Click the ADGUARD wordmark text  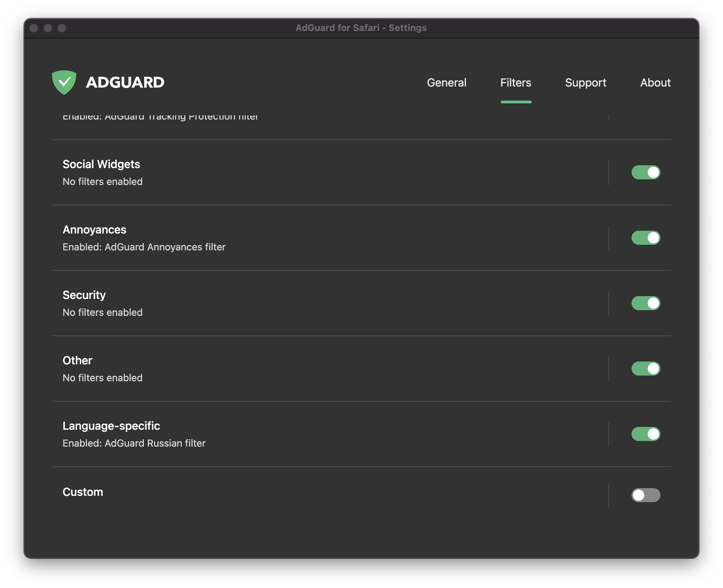(x=125, y=83)
